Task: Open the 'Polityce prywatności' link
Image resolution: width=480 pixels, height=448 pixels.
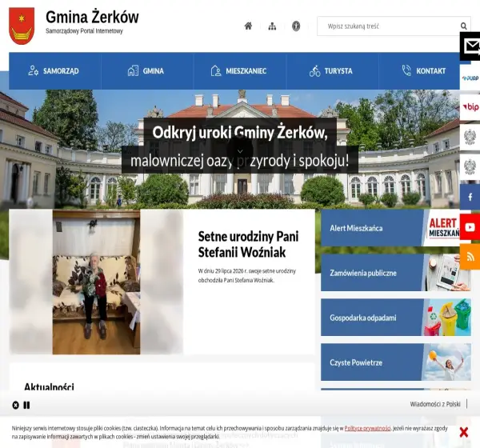Action: 367,428
